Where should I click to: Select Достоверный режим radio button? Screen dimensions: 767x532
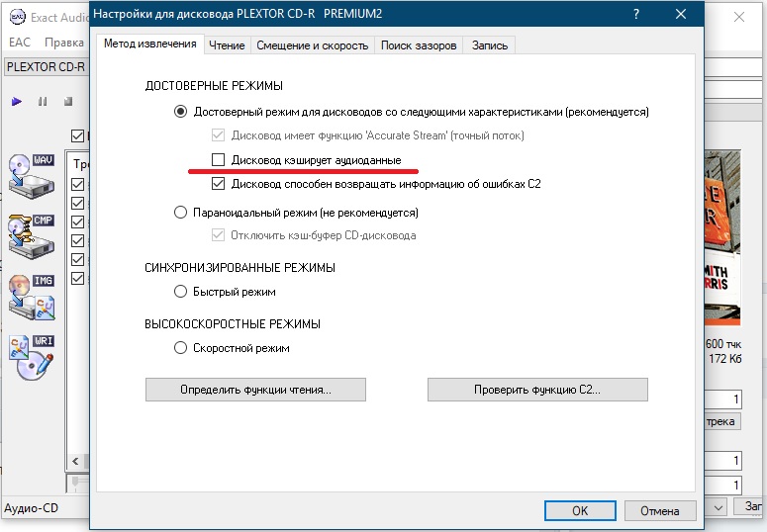point(180,112)
